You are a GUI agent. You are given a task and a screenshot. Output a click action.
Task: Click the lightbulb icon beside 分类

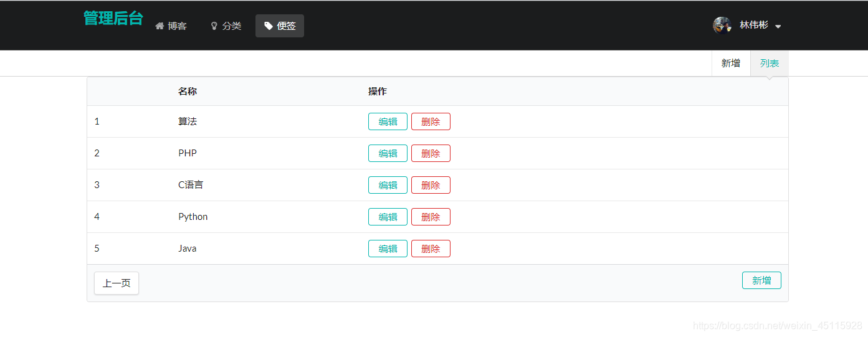[214, 26]
